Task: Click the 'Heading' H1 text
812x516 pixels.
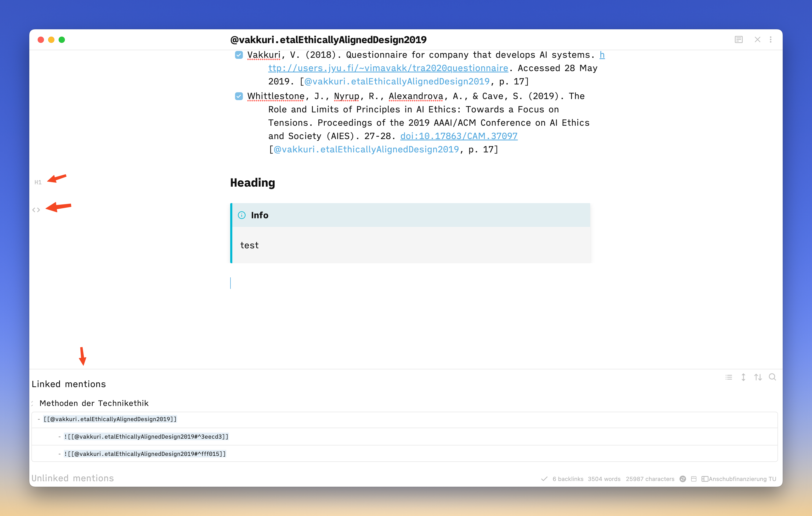Action: pos(252,183)
